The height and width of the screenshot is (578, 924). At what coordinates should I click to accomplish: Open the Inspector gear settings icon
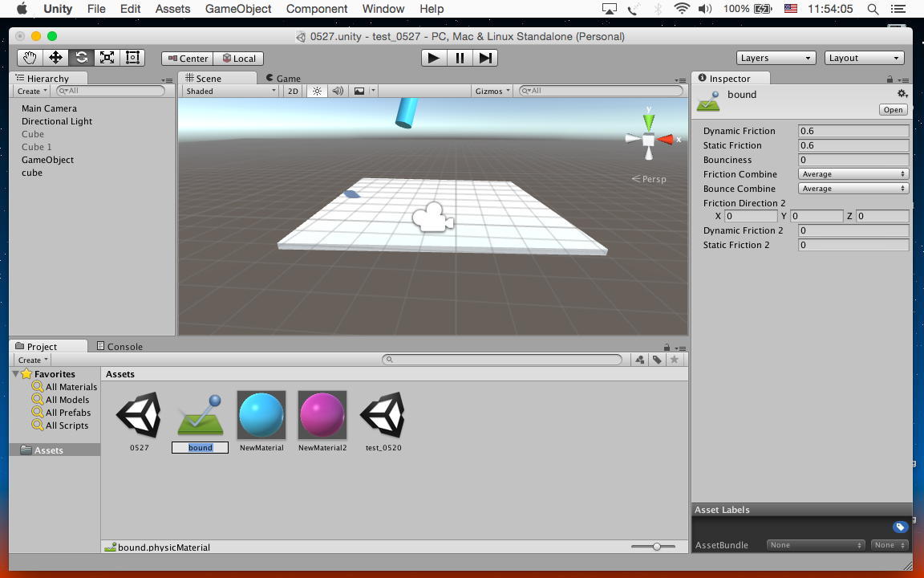click(902, 94)
